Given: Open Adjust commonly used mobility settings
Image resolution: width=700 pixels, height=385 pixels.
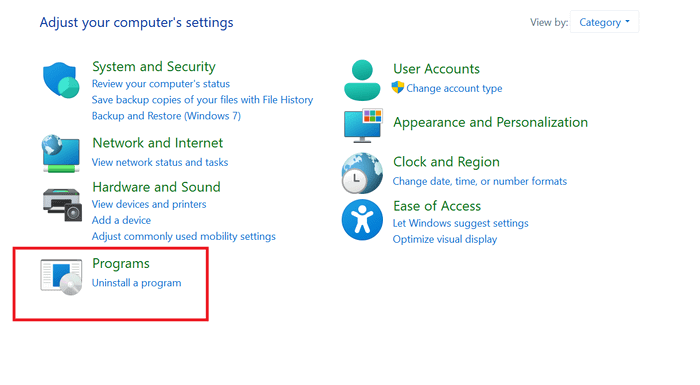Looking at the screenshot, I should coord(183,236).
